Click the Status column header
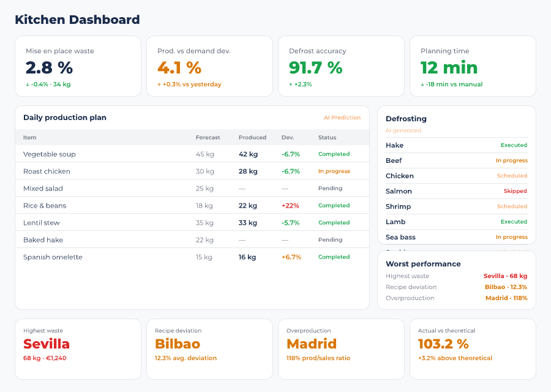 pos(327,138)
